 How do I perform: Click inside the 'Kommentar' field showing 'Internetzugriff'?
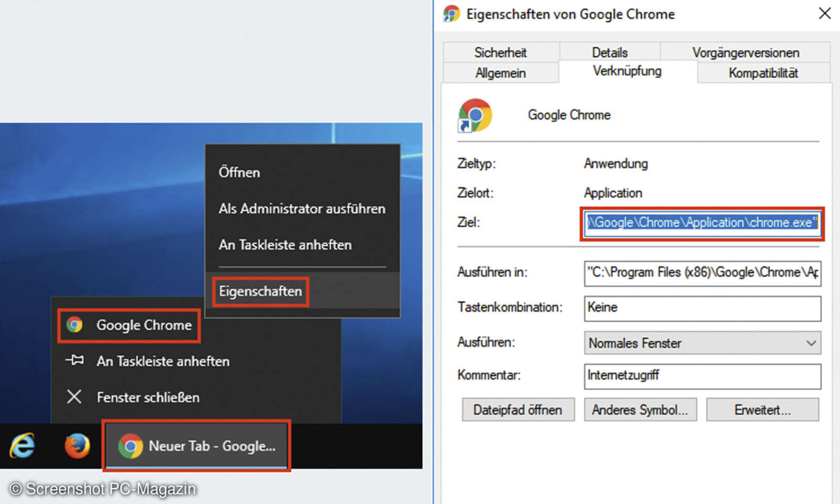tap(702, 376)
